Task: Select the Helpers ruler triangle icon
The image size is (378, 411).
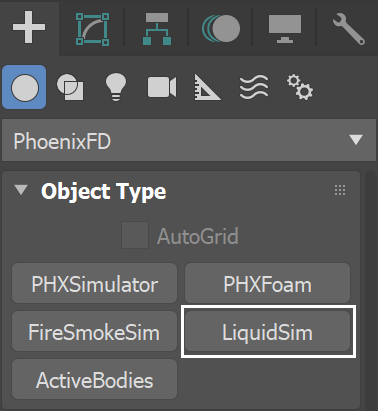Action: pyautogui.click(x=207, y=87)
